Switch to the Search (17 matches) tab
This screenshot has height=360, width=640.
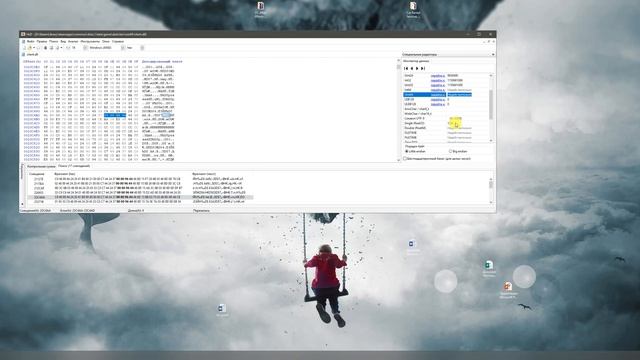(x=73, y=166)
